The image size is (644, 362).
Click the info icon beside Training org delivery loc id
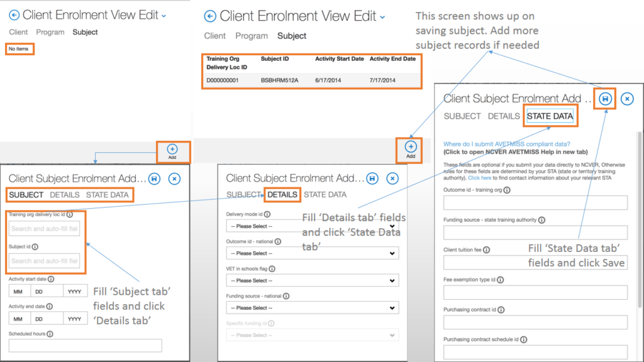pos(69,214)
